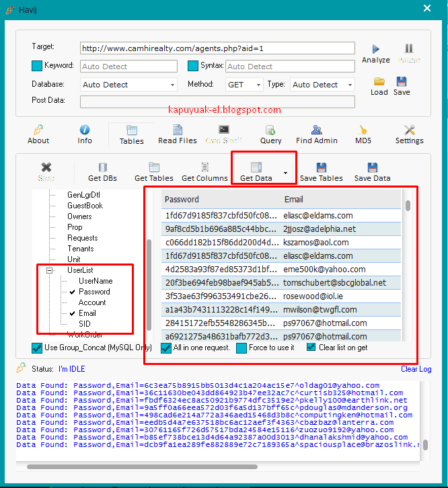Click the Target URL field
This screenshot has height=488, width=448.
pos(217,48)
